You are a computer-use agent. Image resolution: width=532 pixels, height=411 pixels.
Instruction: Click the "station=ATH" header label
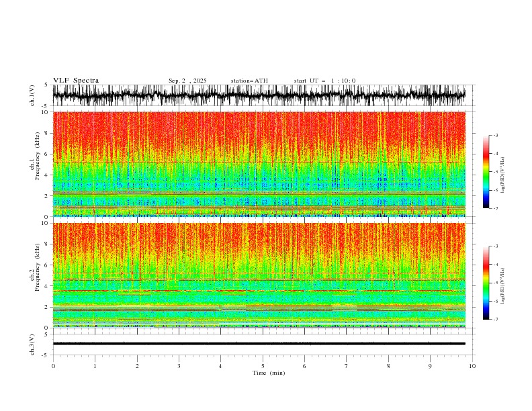pyautogui.click(x=249, y=81)
